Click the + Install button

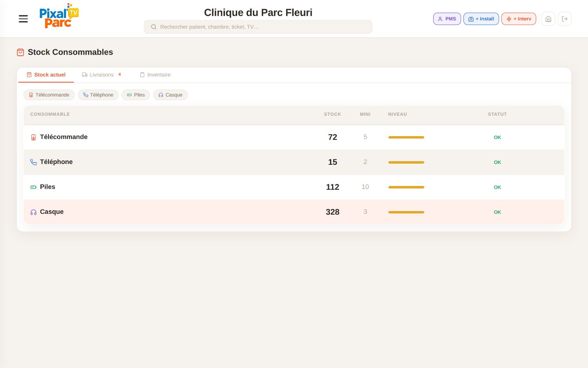[x=481, y=19]
